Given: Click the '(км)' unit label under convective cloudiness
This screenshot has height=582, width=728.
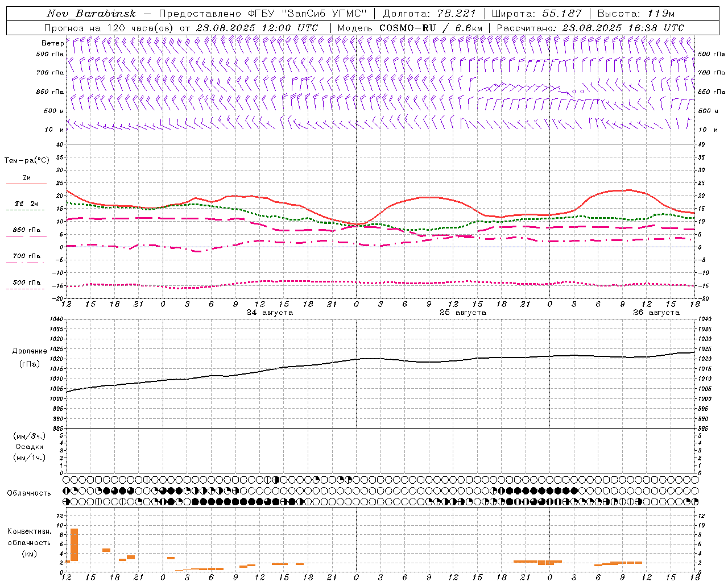Looking at the screenshot, I should click(x=30, y=554).
